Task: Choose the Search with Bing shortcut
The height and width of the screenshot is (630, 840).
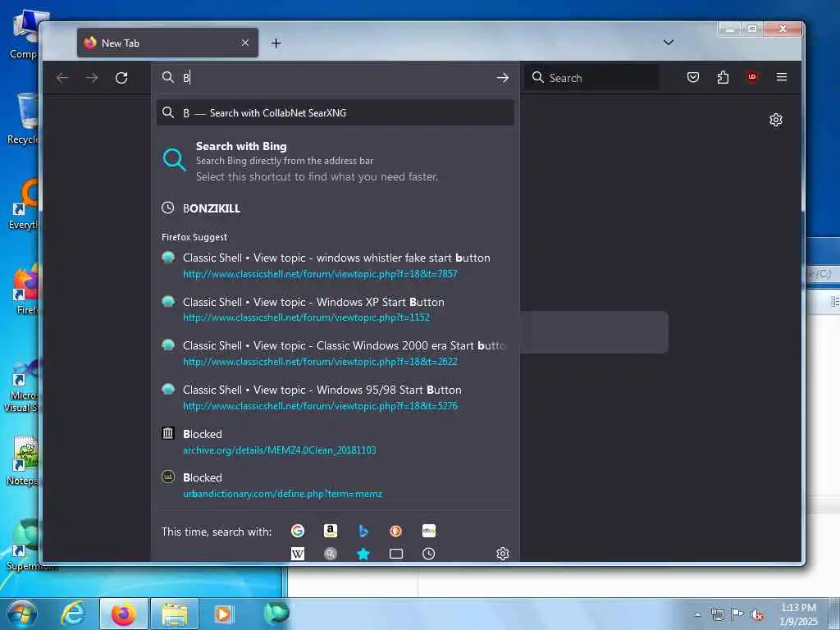Action: 336,161
